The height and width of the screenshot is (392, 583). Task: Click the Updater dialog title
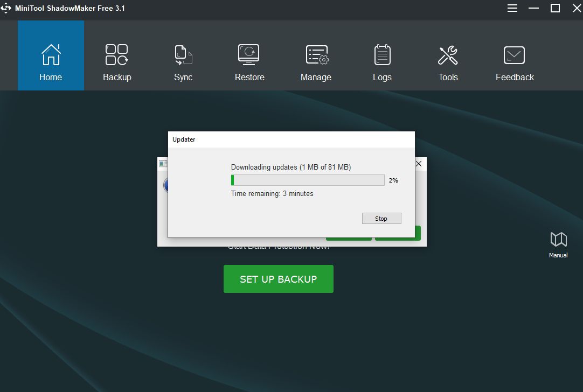pos(184,139)
